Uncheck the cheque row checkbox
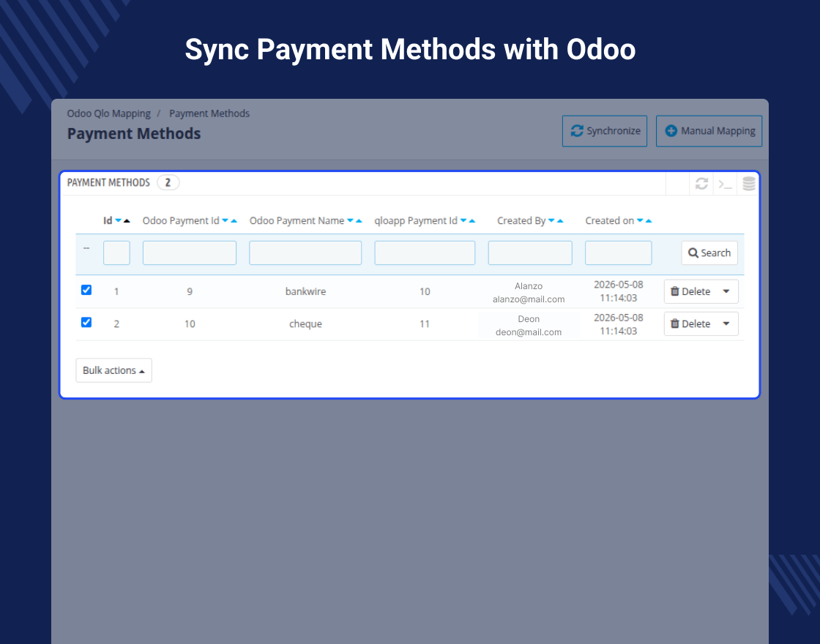This screenshot has width=820, height=644. point(86,322)
